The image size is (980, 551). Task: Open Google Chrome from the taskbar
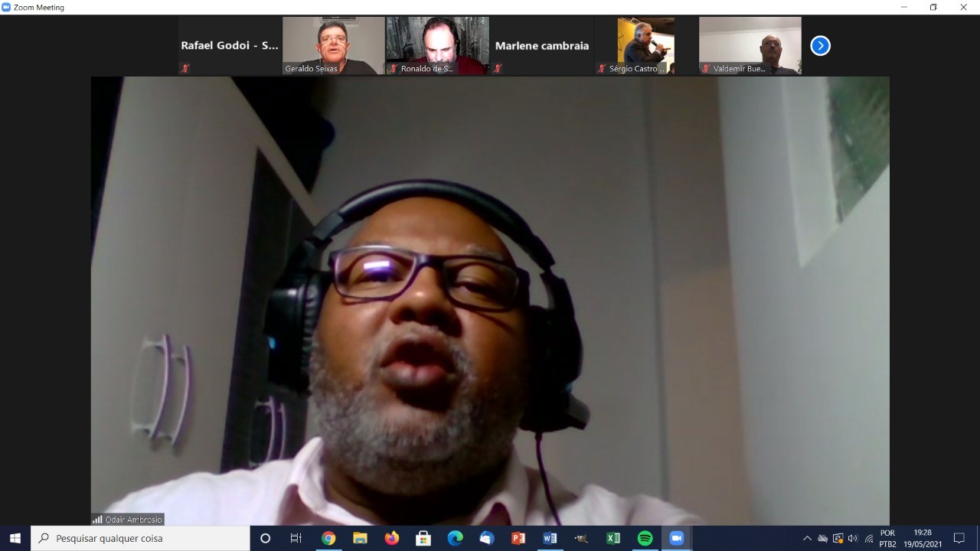pos(328,538)
